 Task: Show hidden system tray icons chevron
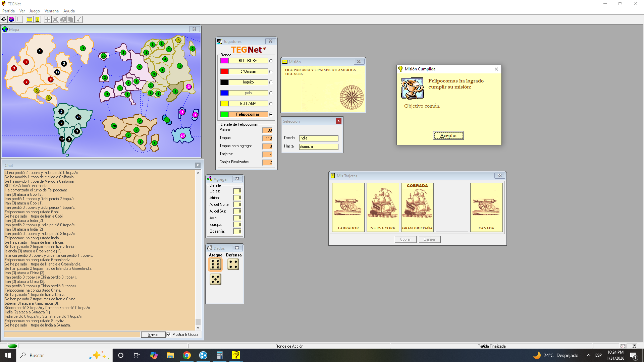click(x=588, y=355)
